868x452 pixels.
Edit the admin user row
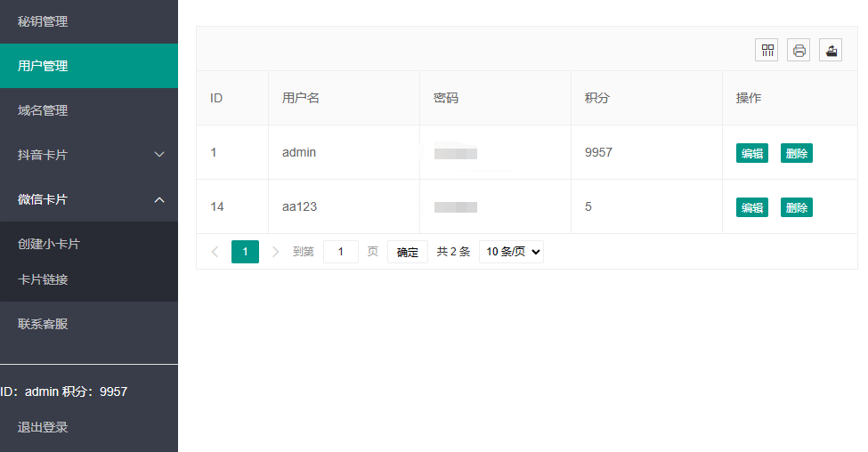(x=752, y=153)
